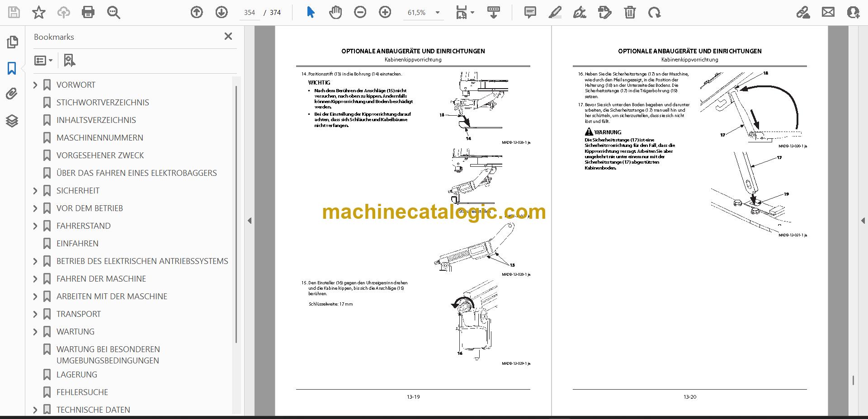Expand the WARTUNG bookmark node
This screenshot has height=419, width=868.
35,332
